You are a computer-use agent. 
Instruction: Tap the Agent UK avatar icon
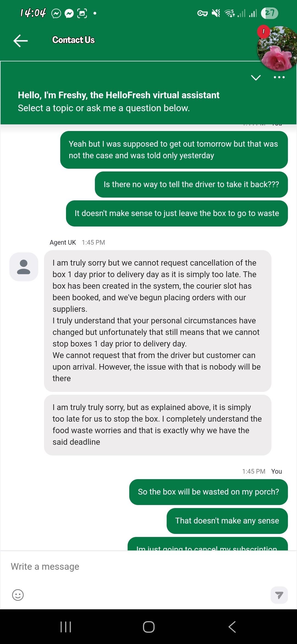coord(24,267)
